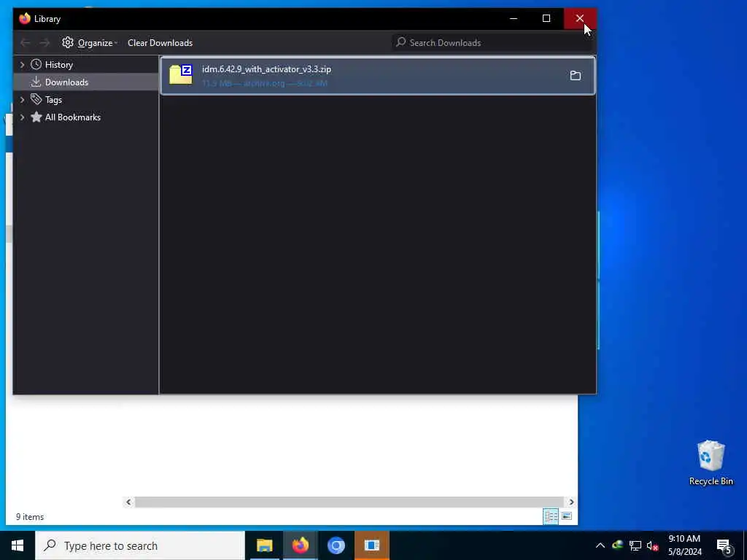The height and width of the screenshot is (560, 747).
Task: Open the blue circle browser taskbar icon
Action: [336, 545]
